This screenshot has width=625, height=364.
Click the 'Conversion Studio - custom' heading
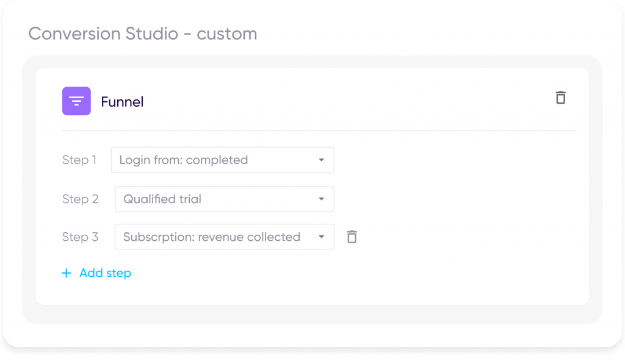pos(143,34)
